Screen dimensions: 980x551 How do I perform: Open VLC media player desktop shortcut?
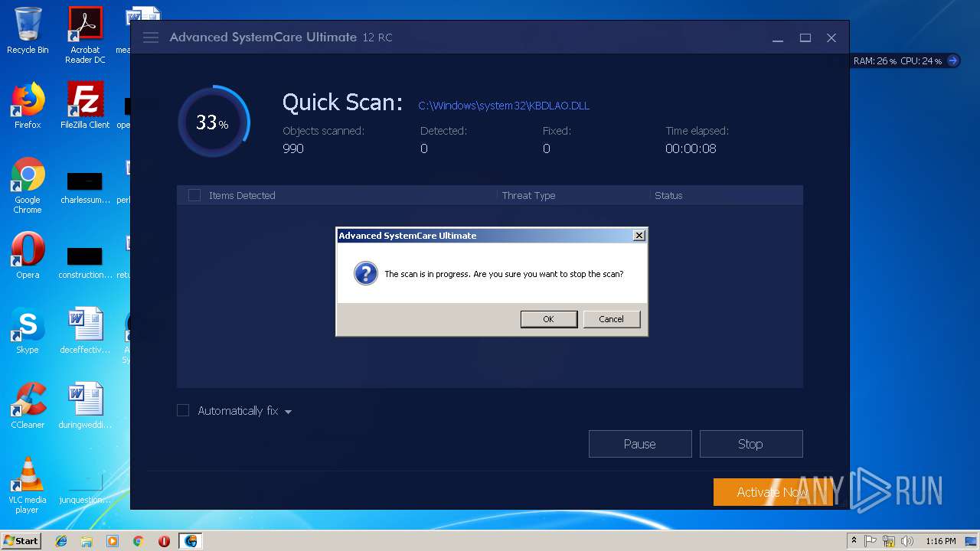tap(28, 485)
